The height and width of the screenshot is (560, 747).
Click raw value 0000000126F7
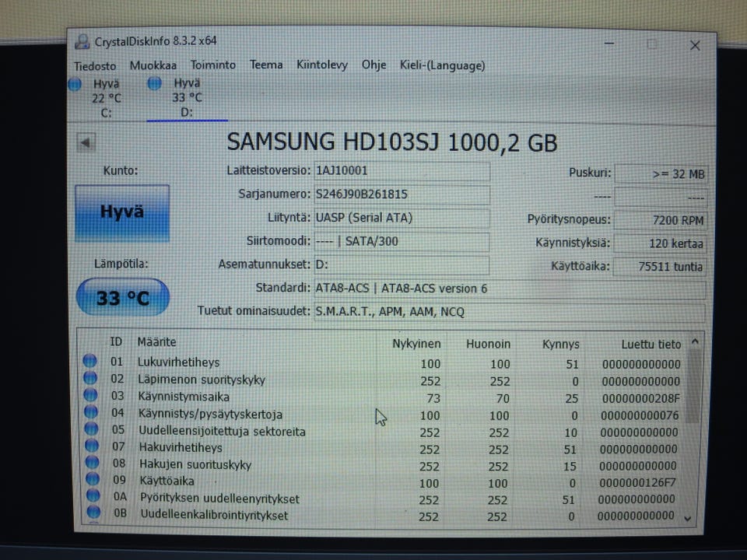click(x=637, y=483)
